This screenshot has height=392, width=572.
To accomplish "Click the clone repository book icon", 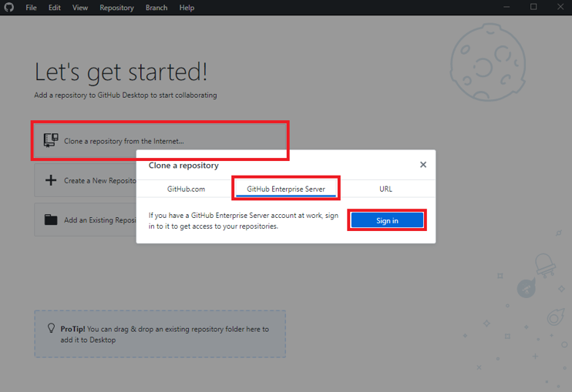I will coord(51,140).
